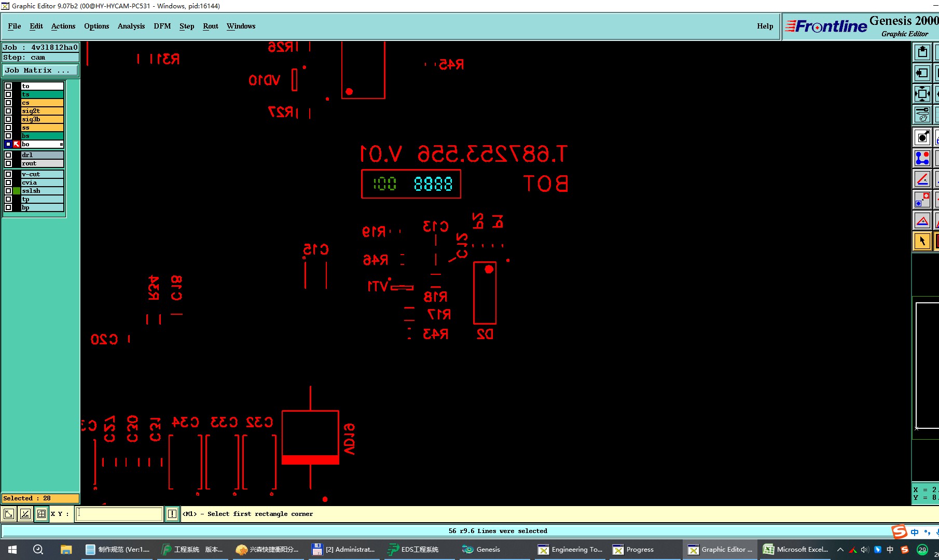This screenshot has height=560, width=939.
Task: Toggle the checkbox for layer bs
Action: pos(8,136)
